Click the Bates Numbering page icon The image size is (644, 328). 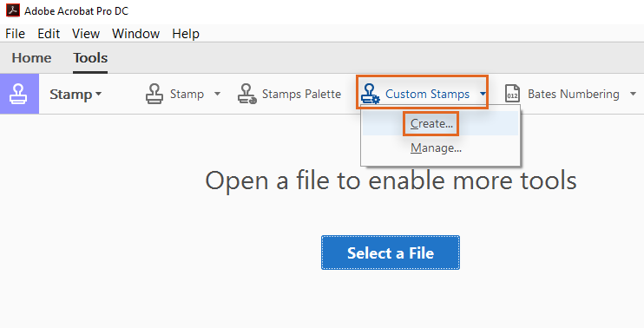(512, 94)
